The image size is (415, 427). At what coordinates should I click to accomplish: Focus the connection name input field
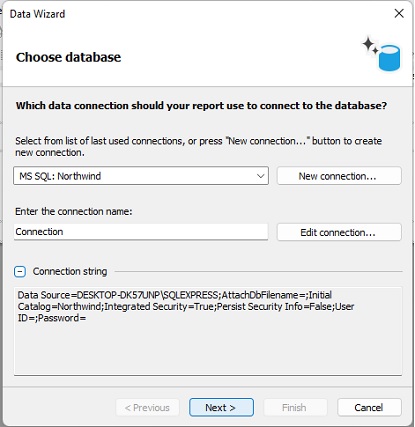[141, 232]
